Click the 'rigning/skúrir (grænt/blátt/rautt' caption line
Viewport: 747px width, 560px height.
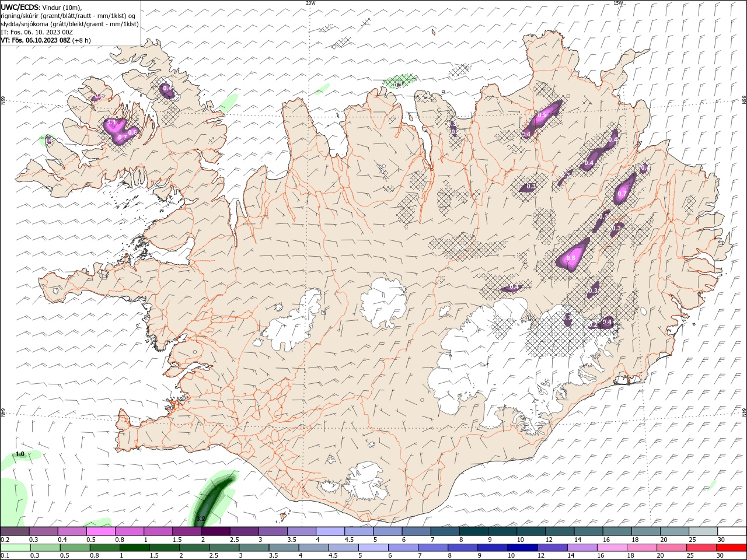coord(68,16)
